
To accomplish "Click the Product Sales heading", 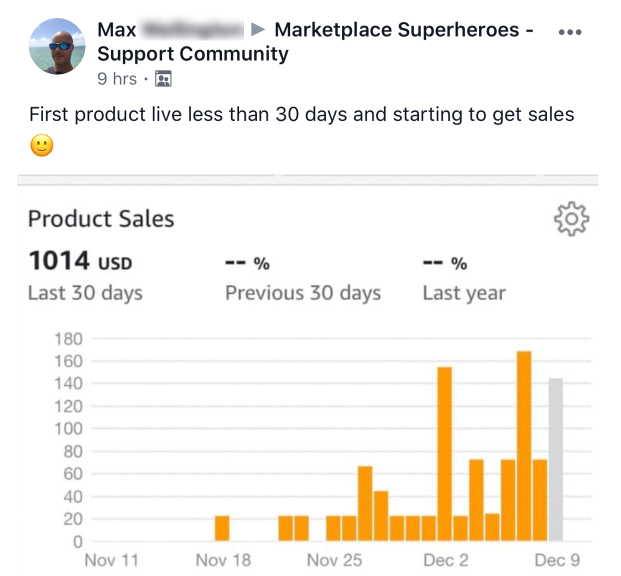I will 101,219.
